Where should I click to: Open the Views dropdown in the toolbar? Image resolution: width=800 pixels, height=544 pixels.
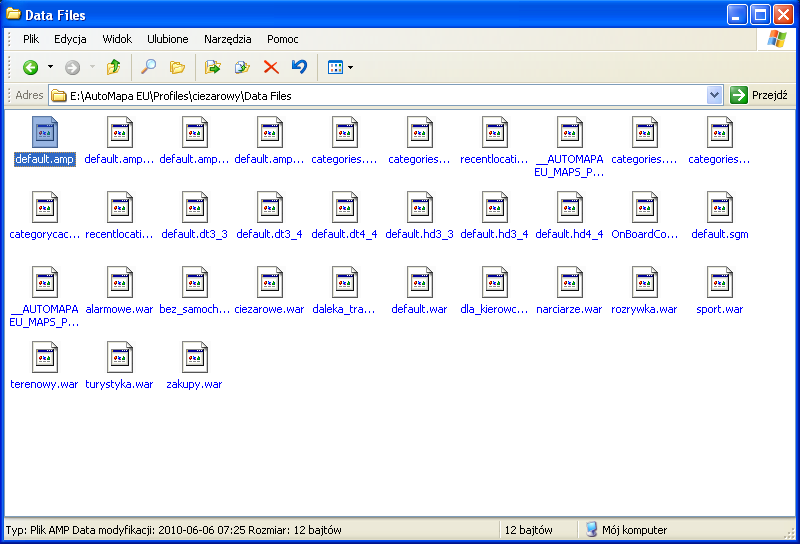tap(340, 67)
